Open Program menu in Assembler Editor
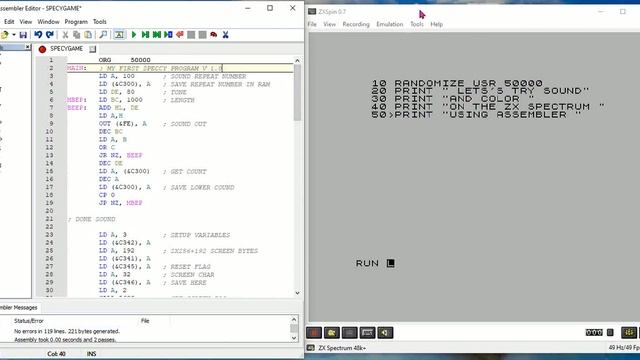Viewport: 640px width, 360px height. 76,22
